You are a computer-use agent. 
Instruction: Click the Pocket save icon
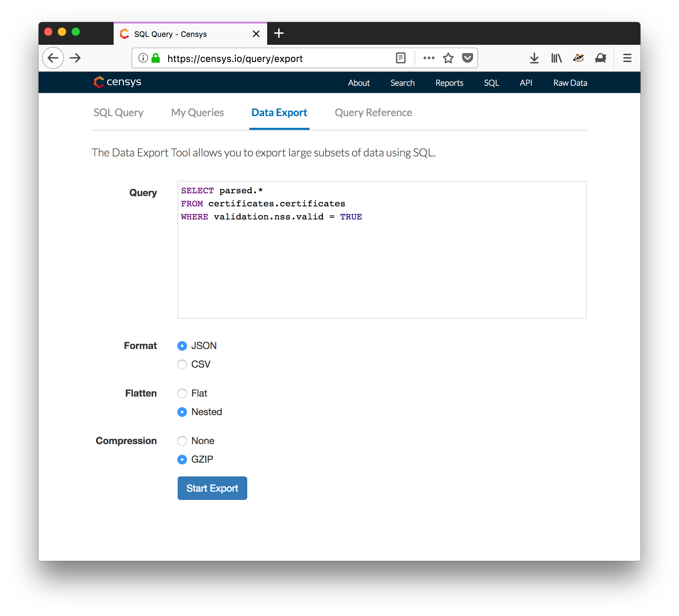[467, 58]
